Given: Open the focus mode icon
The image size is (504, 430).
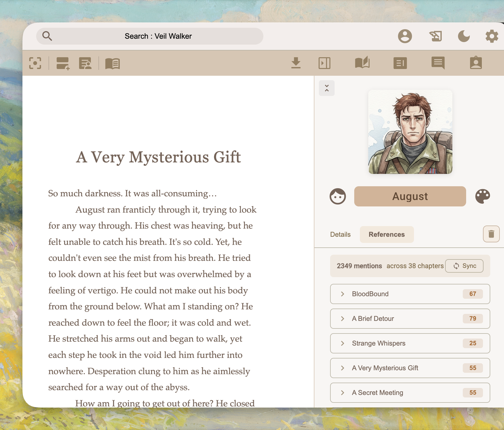Looking at the screenshot, I should (35, 63).
